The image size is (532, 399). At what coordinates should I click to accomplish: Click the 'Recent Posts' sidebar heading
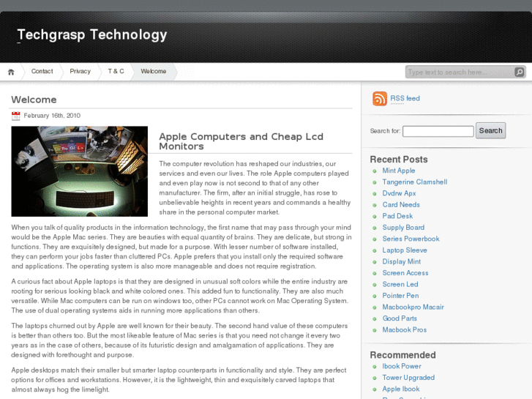[x=399, y=160]
